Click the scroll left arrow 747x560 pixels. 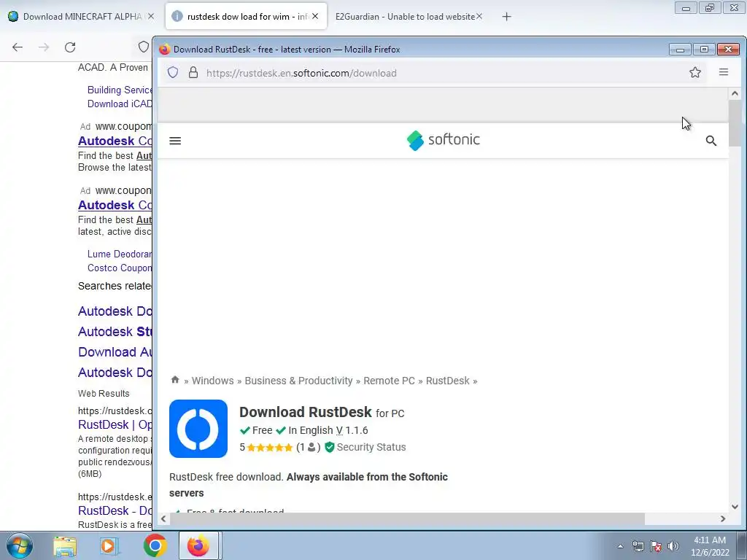(163, 518)
